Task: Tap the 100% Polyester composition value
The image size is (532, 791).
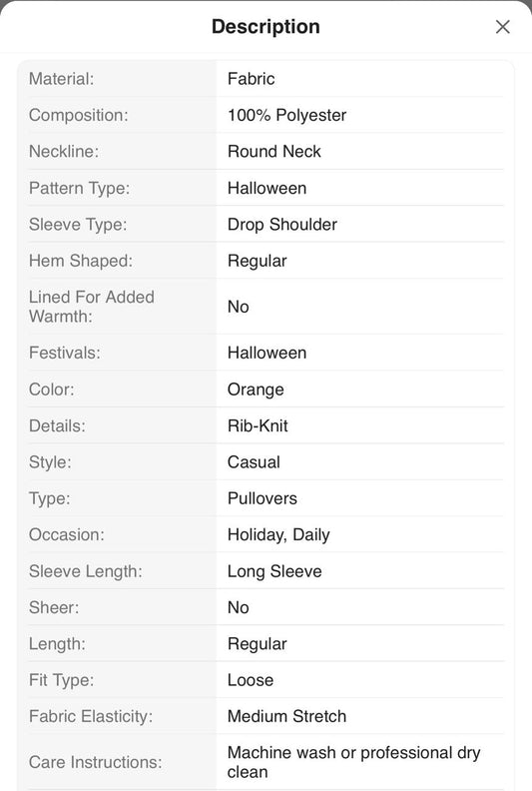Action: click(x=286, y=115)
